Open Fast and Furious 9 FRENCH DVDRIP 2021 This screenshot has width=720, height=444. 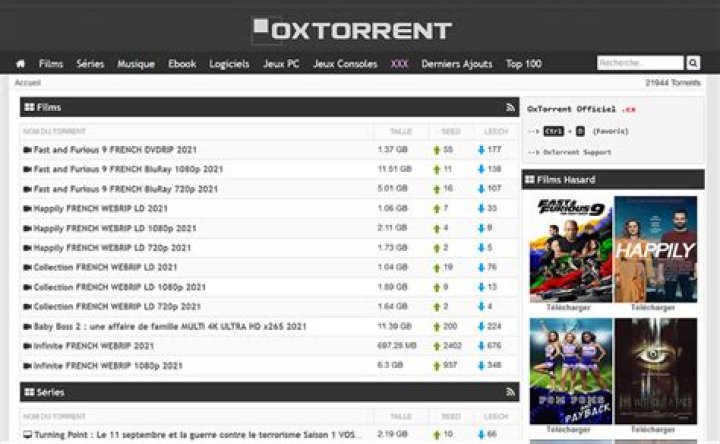[115, 150]
